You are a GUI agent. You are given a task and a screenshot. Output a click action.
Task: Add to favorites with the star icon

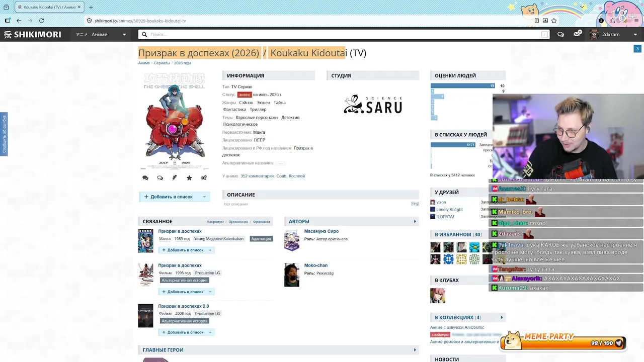[x=189, y=177]
